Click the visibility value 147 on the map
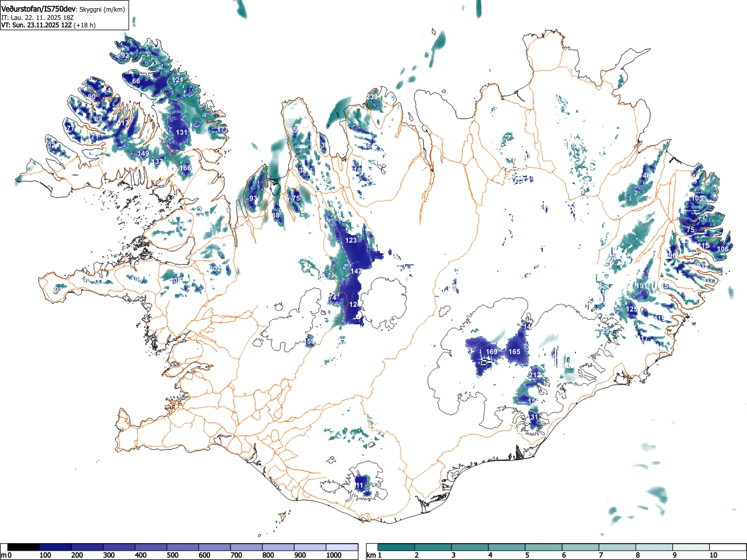 pos(357,272)
